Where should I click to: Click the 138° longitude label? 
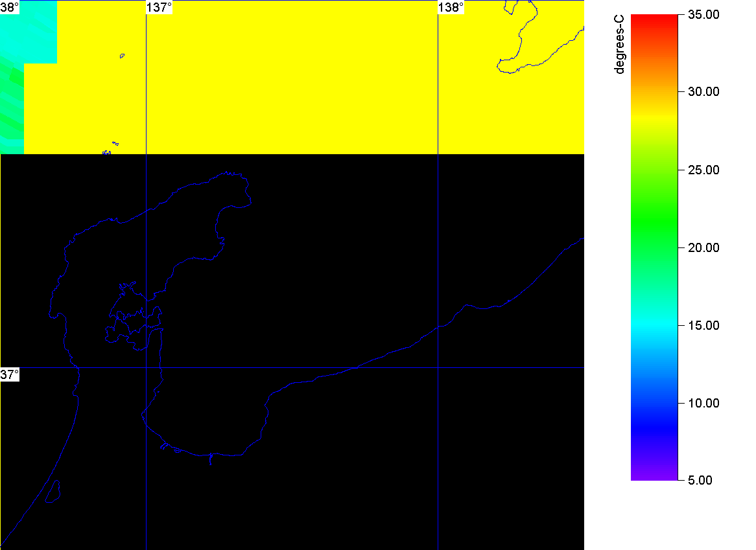(451, 7)
